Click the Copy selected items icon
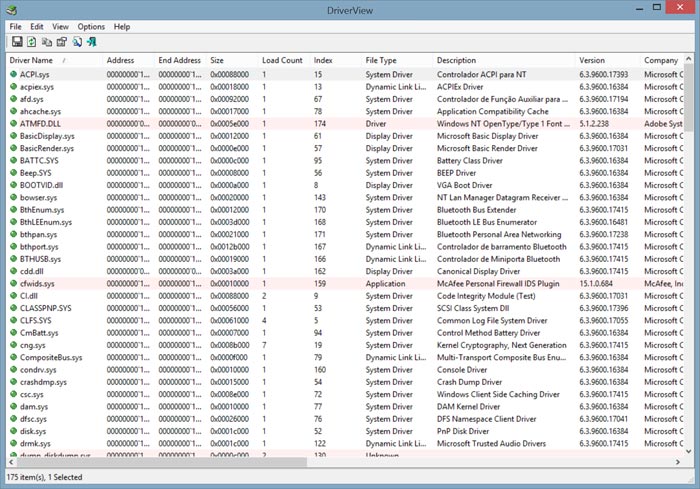700x489 pixels. pos(47,42)
